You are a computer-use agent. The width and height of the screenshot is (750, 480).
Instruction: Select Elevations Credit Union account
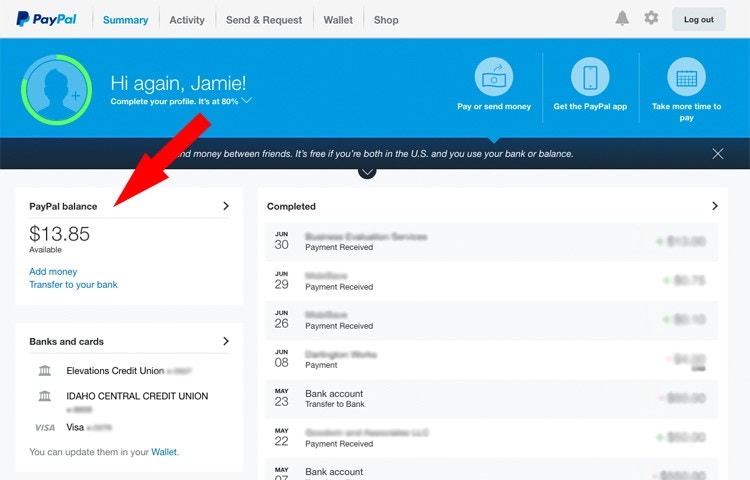pyautogui.click(x=129, y=371)
